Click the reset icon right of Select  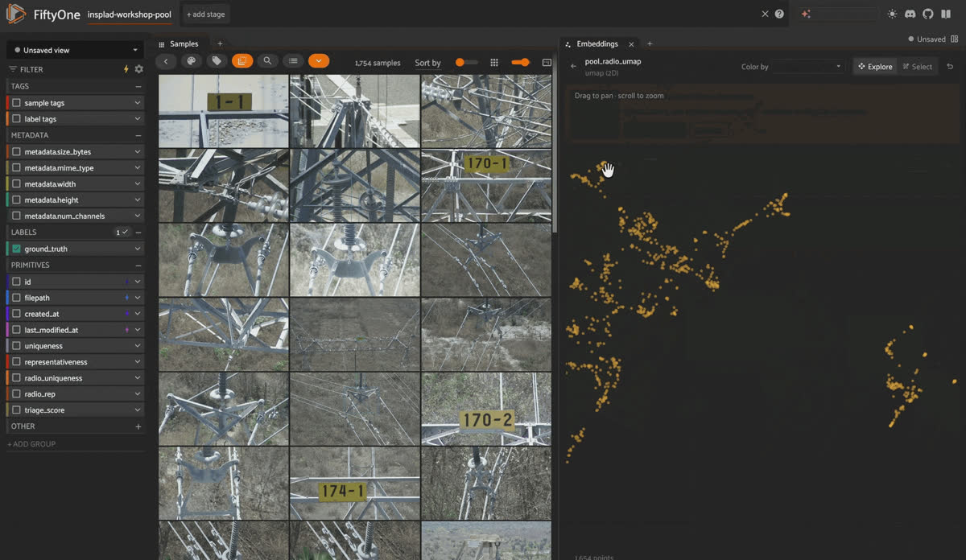pyautogui.click(x=950, y=67)
